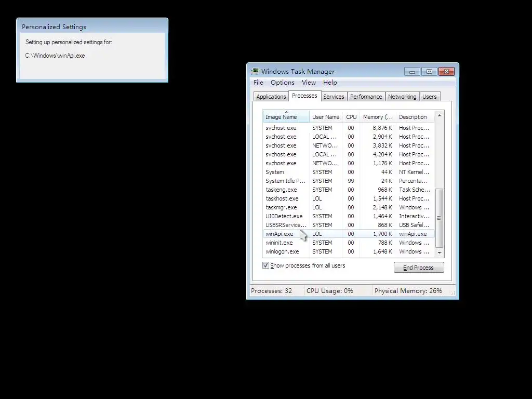This screenshot has width=532, height=399.
Task: Select the taskmgr.exe process row
Action: coord(349,207)
